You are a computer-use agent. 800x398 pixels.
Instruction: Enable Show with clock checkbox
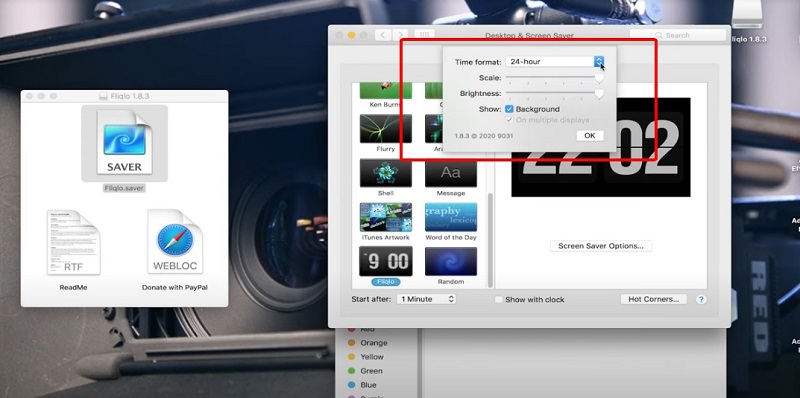pos(498,300)
